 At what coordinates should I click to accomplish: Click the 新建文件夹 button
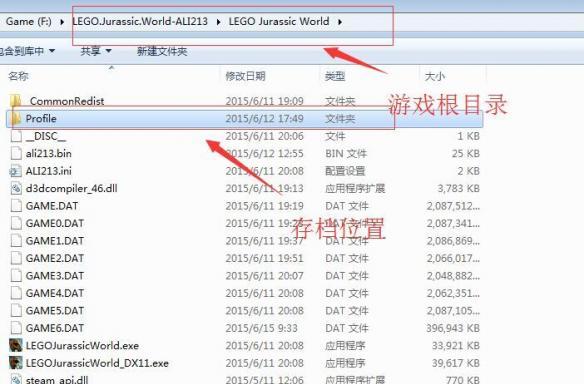tap(162, 51)
